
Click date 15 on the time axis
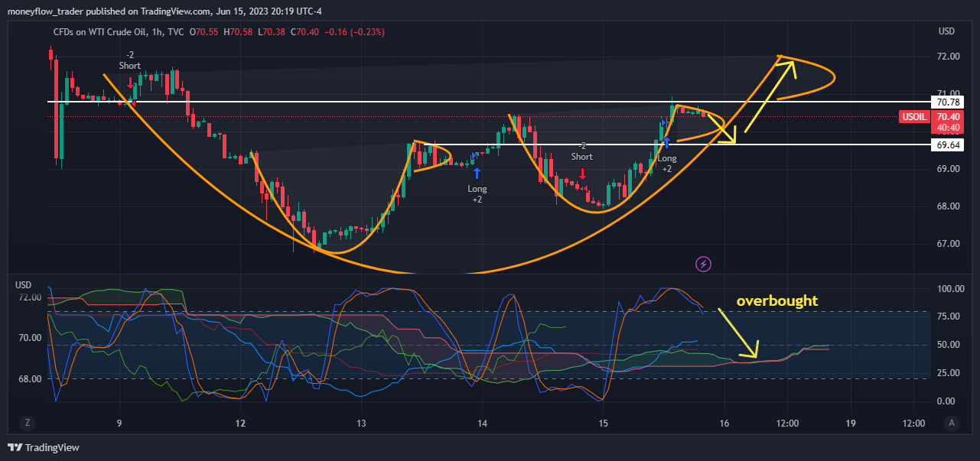click(x=604, y=424)
